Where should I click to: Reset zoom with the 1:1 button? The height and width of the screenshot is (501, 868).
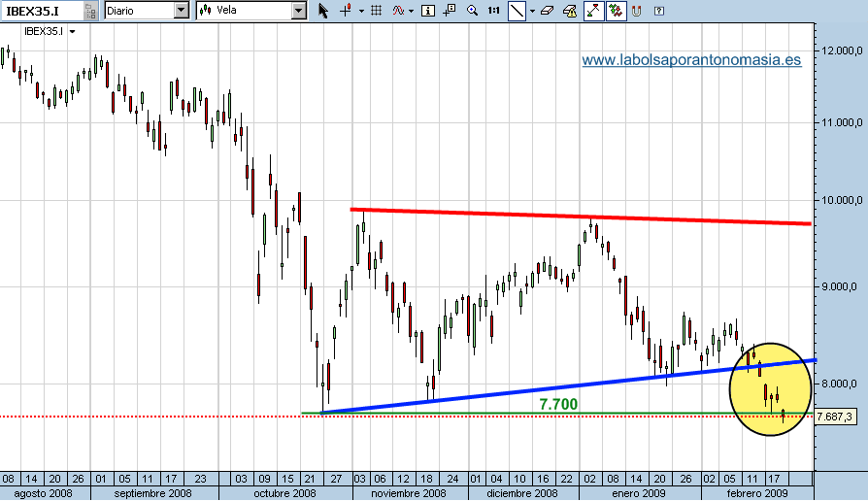(x=494, y=11)
